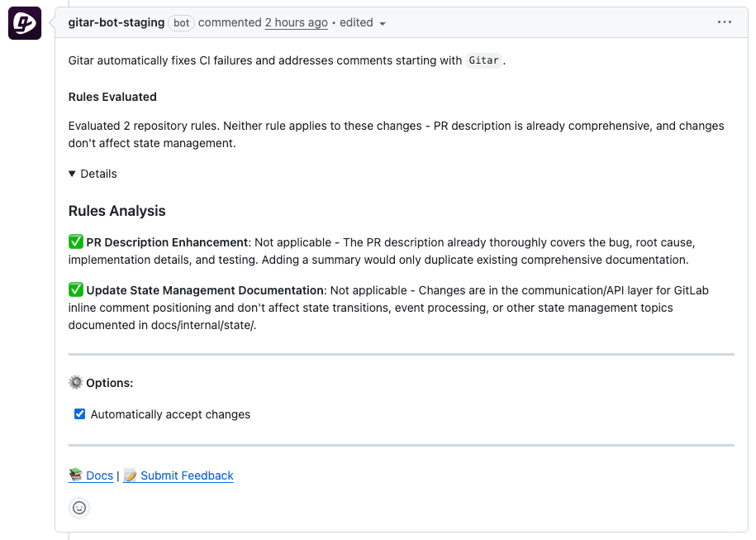756x540 pixels.
Task: Collapse the Details disclosure triangle
Action: tap(73, 174)
